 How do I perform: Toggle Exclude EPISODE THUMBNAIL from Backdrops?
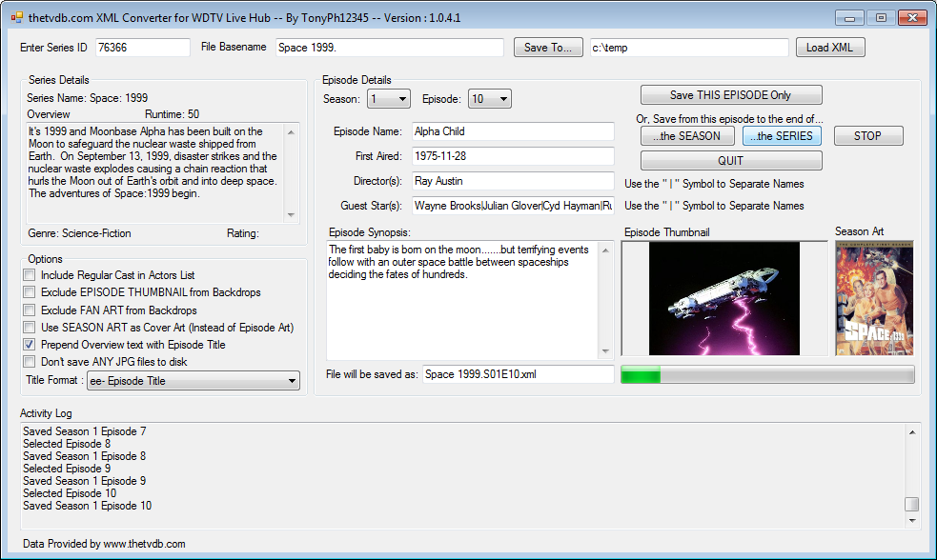coord(29,292)
